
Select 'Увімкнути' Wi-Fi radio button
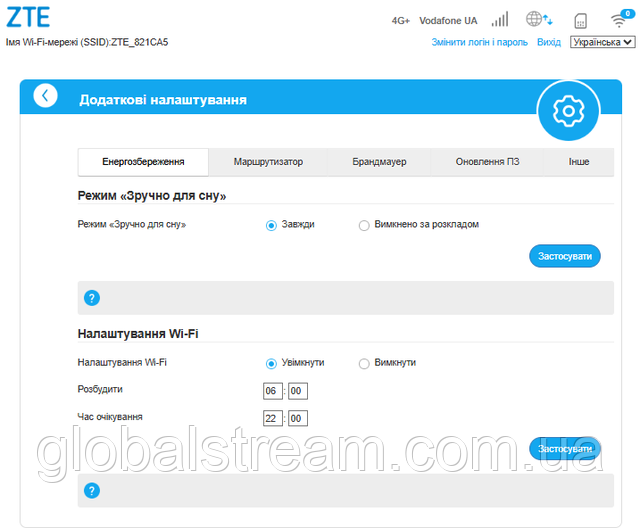271,363
